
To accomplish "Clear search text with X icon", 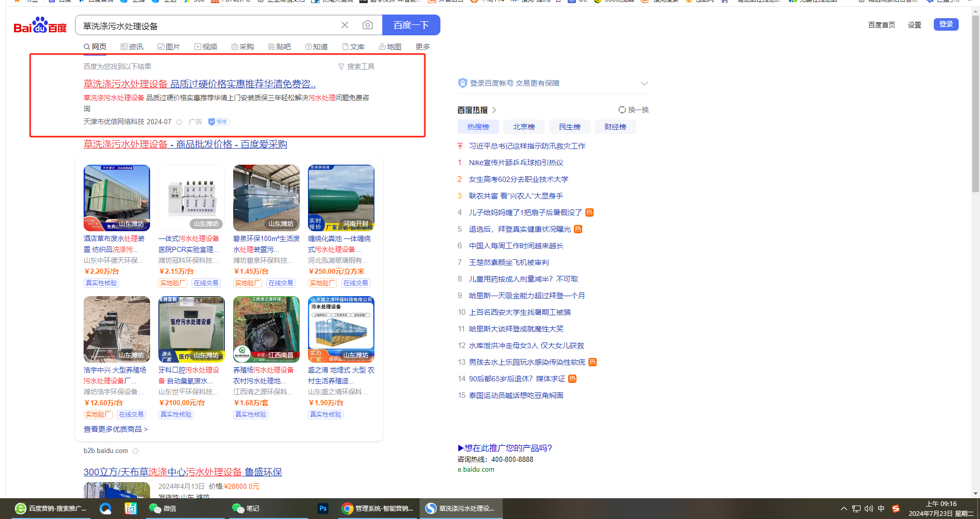I will tap(345, 25).
